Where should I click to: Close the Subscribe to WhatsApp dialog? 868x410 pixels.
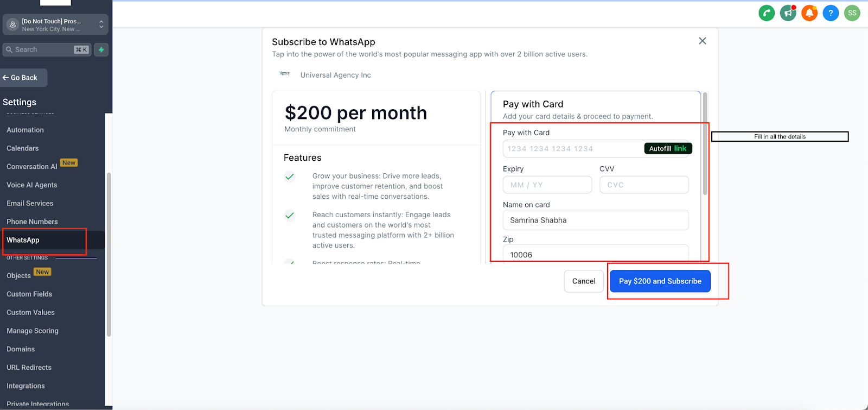(703, 41)
